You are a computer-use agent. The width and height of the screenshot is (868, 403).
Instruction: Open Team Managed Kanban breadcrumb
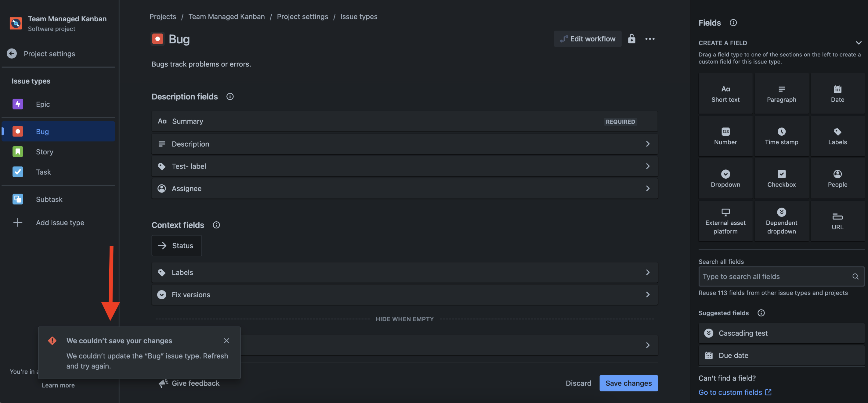[x=226, y=16]
